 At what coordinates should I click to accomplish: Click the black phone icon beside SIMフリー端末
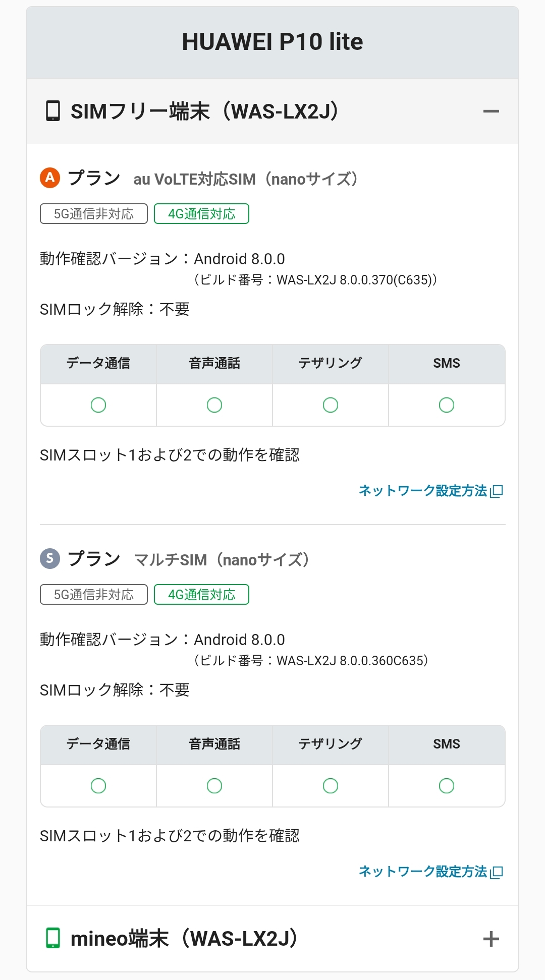[53, 111]
